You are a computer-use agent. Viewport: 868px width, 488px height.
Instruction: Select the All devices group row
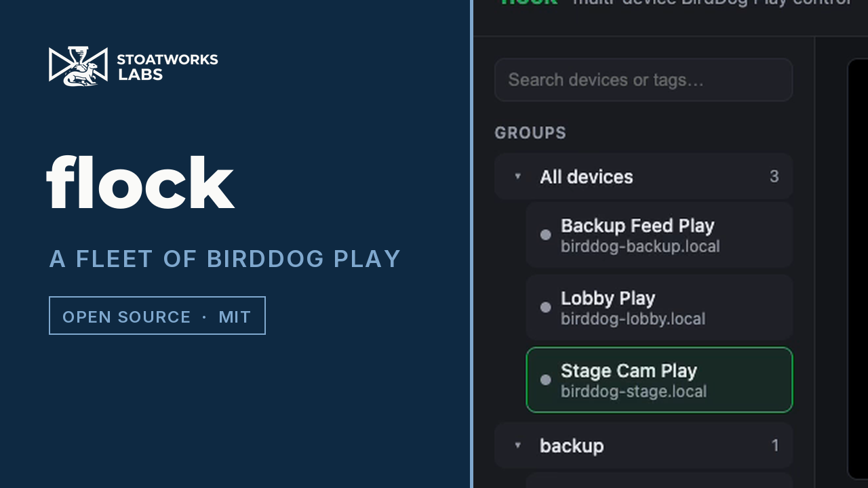(x=644, y=176)
